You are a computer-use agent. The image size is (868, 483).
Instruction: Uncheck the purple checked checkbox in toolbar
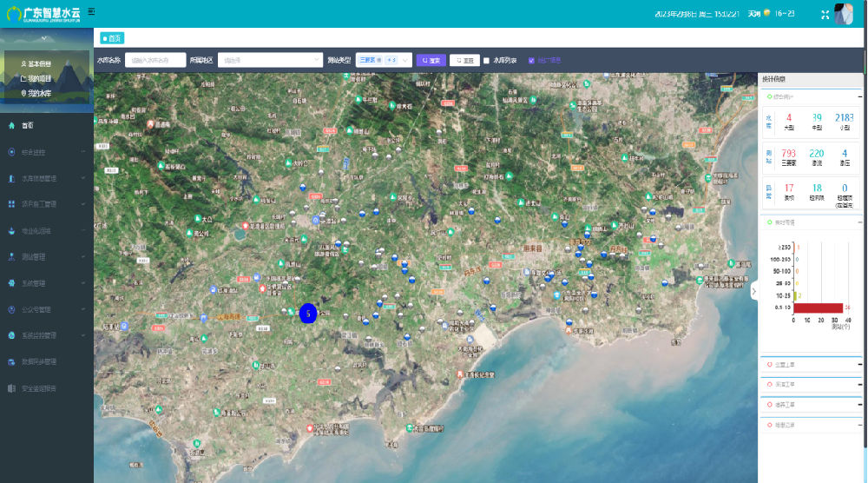531,61
